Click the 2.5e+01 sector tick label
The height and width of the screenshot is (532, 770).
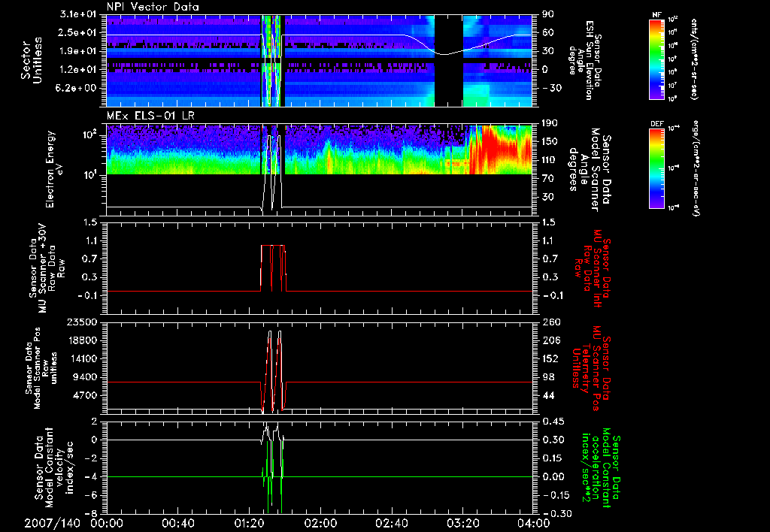pyautogui.click(x=78, y=32)
